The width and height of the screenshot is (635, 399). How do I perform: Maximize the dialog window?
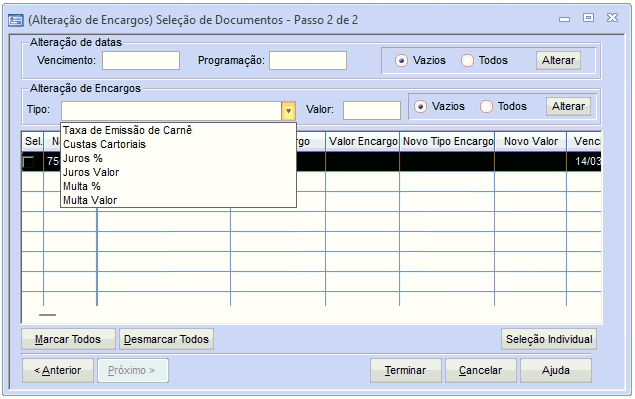coord(588,18)
